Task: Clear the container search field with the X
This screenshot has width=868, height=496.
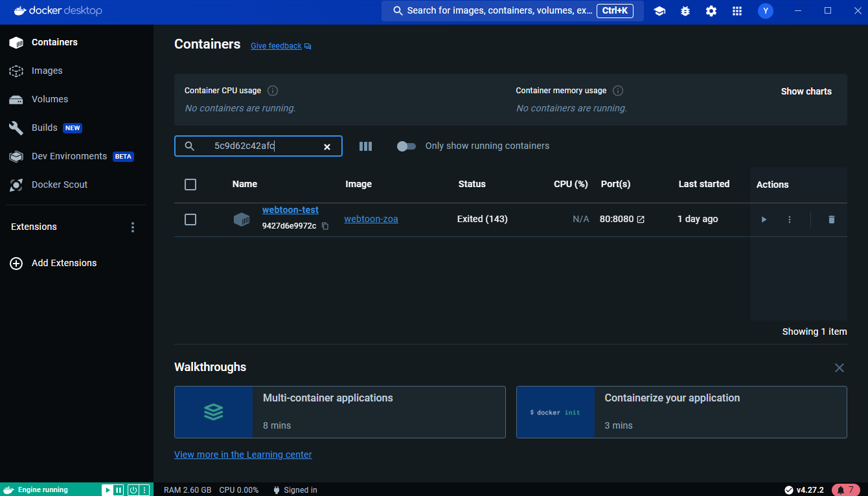Action: click(327, 147)
